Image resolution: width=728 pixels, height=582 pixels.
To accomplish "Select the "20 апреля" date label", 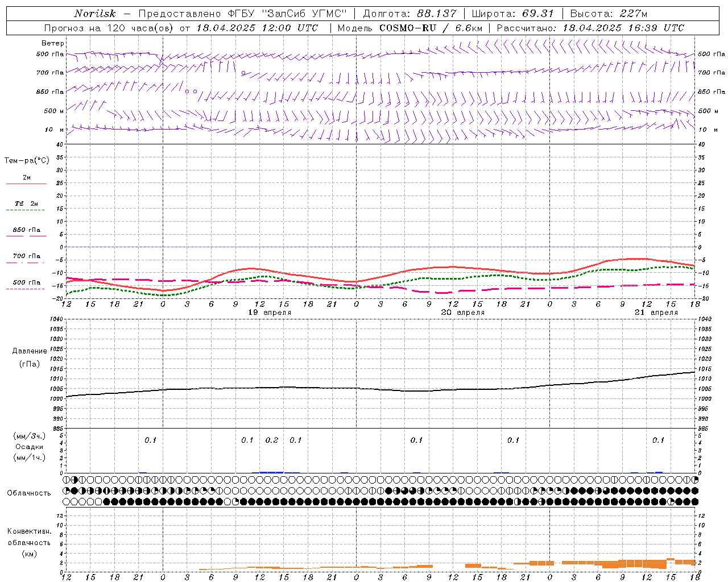I will [x=463, y=313].
